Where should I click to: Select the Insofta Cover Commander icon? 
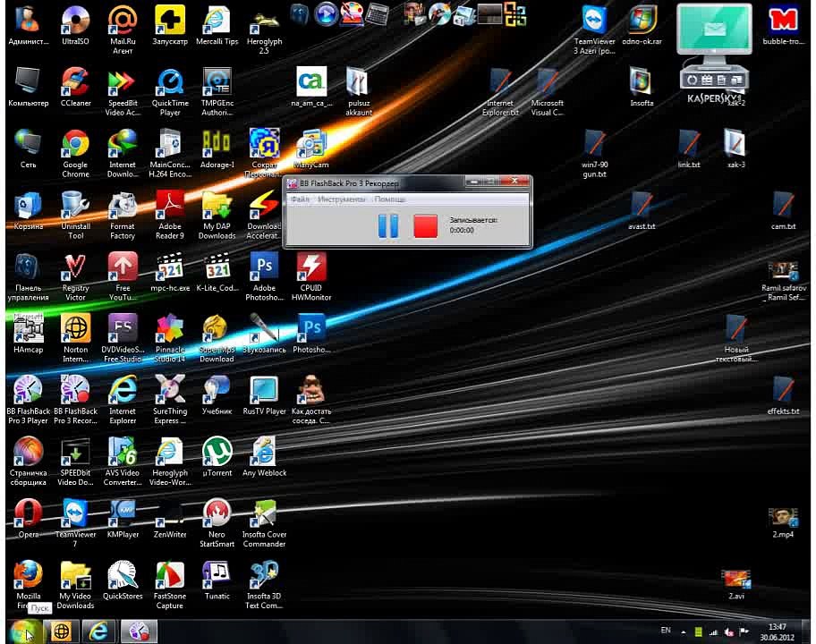(x=264, y=522)
